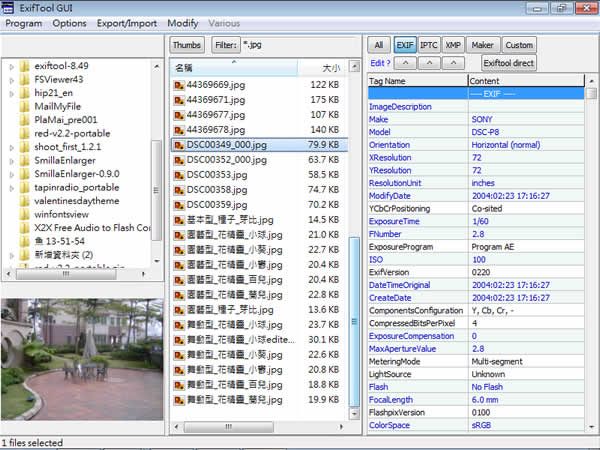Show All metadata tags
This screenshot has height=450, width=600.
click(379, 45)
